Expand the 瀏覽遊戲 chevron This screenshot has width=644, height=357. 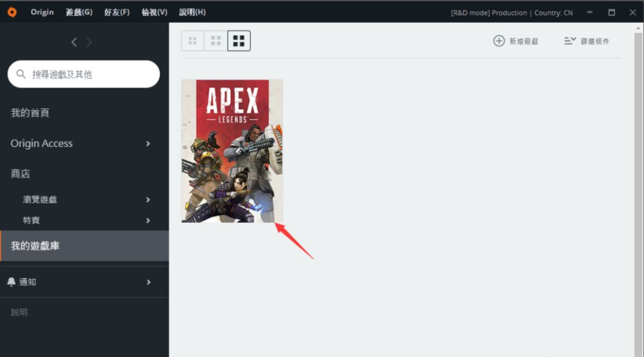[148, 200]
